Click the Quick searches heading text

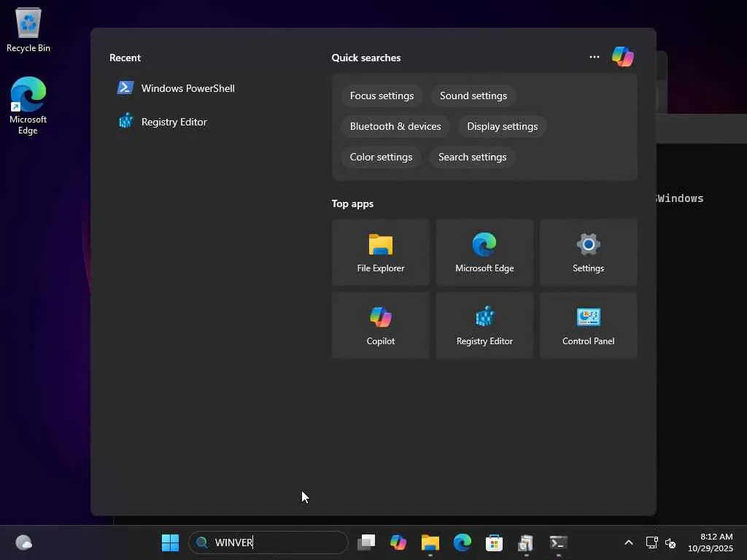[x=366, y=58]
